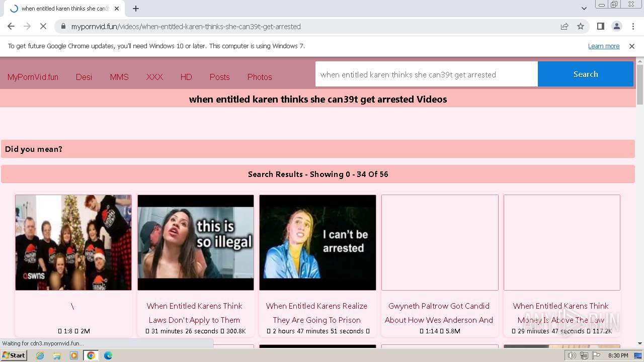Image resolution: width=644 pixels, height=362 pixels.
Task: Click the blue Search button
Action: [x=586, y=74]
